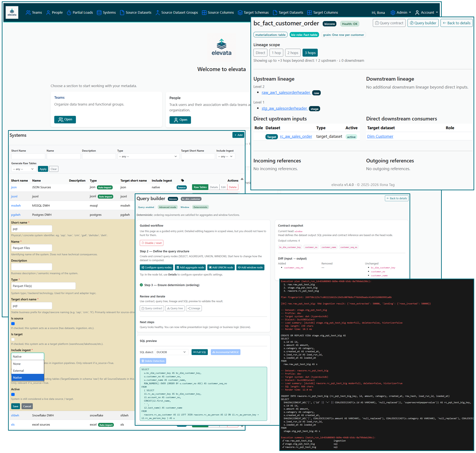476x453 pixels.
Task: Click the Target Schemas layers icon
Action: 240,13
